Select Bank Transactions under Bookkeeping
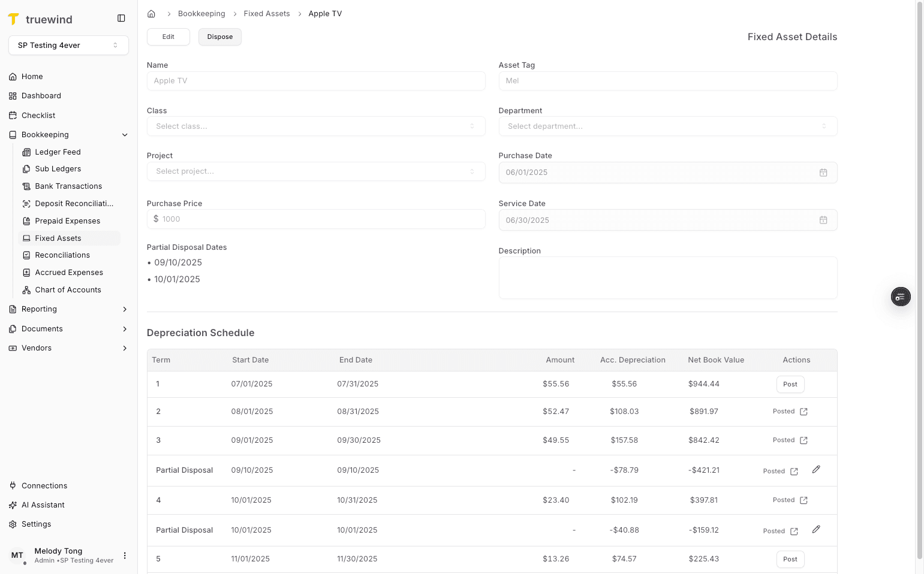 [x=68, y=186]
